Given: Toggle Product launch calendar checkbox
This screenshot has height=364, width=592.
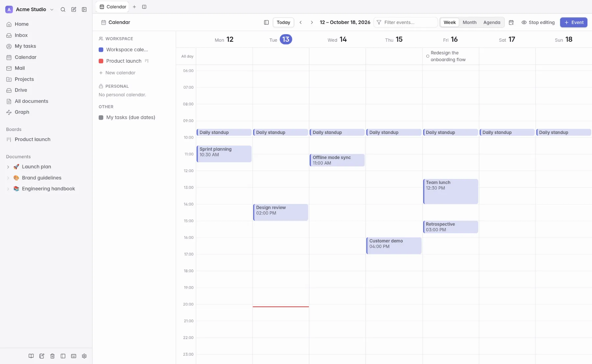Looking at the screenshot, I should tap(101, 61).
